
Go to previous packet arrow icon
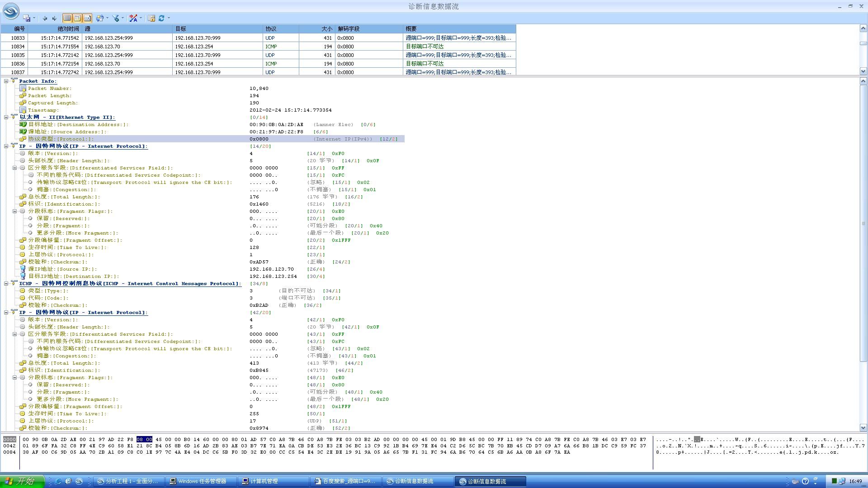[x=45, y=18]
